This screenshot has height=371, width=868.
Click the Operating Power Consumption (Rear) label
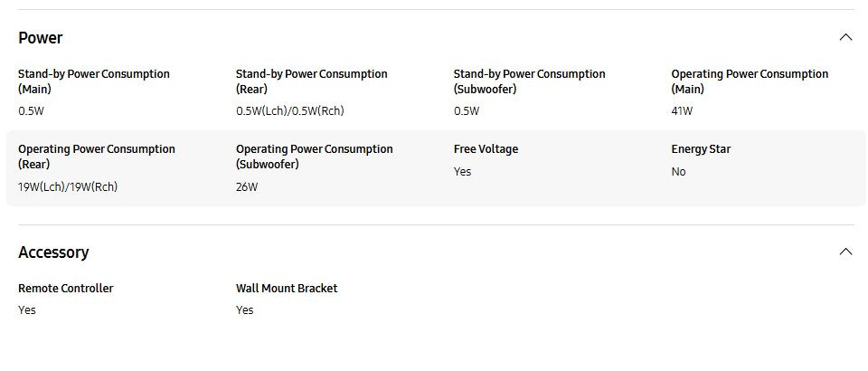(x=97, y=157)
